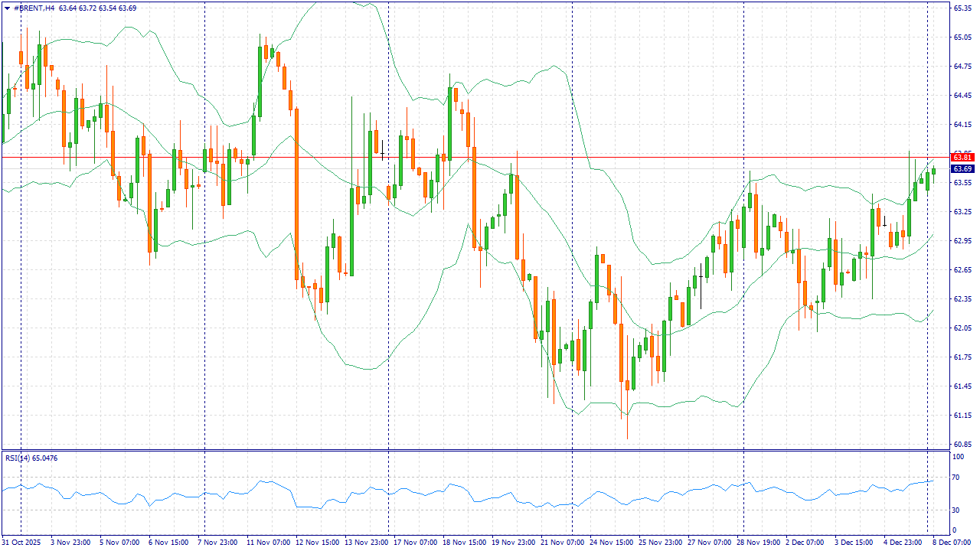
Task: Click the RSI(14) 65.0476 indicator label
Action: 31,458
